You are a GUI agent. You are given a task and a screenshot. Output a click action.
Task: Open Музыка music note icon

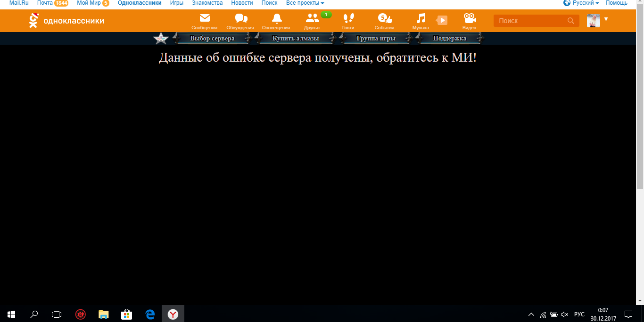(421, 19)
